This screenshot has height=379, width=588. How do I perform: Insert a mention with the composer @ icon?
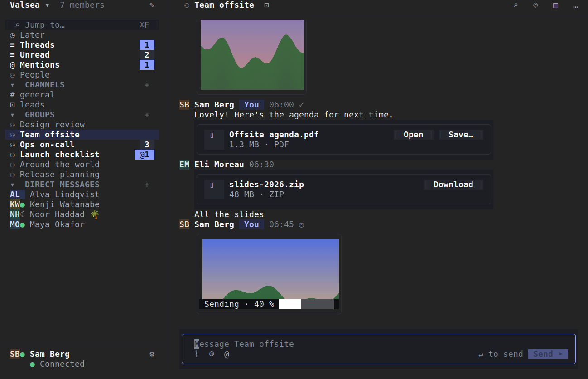click(x=227, y=354)
